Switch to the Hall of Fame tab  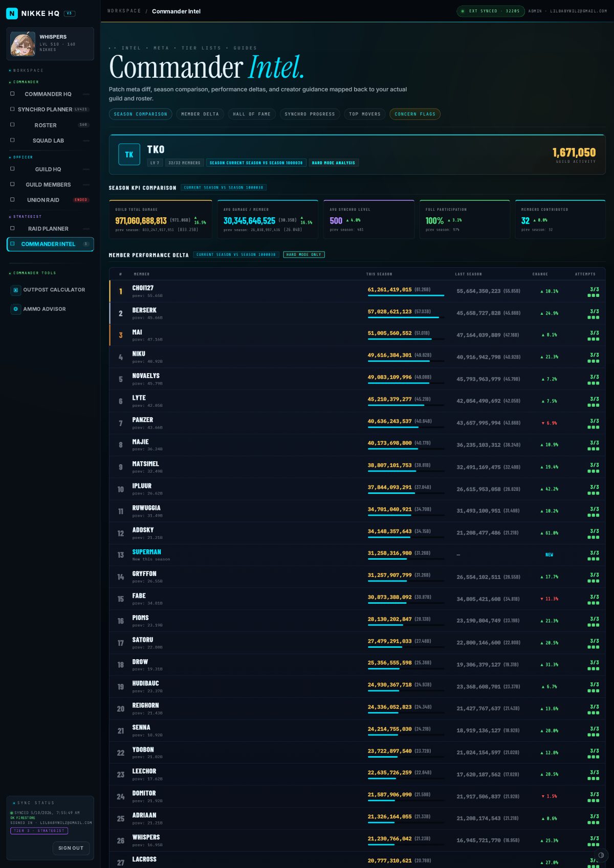click(x=252, y=114)
